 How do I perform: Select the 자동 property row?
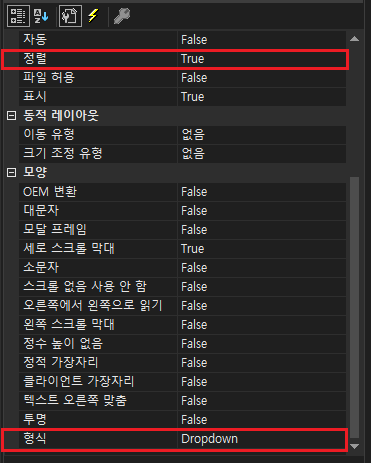click(x=183, y=40)
